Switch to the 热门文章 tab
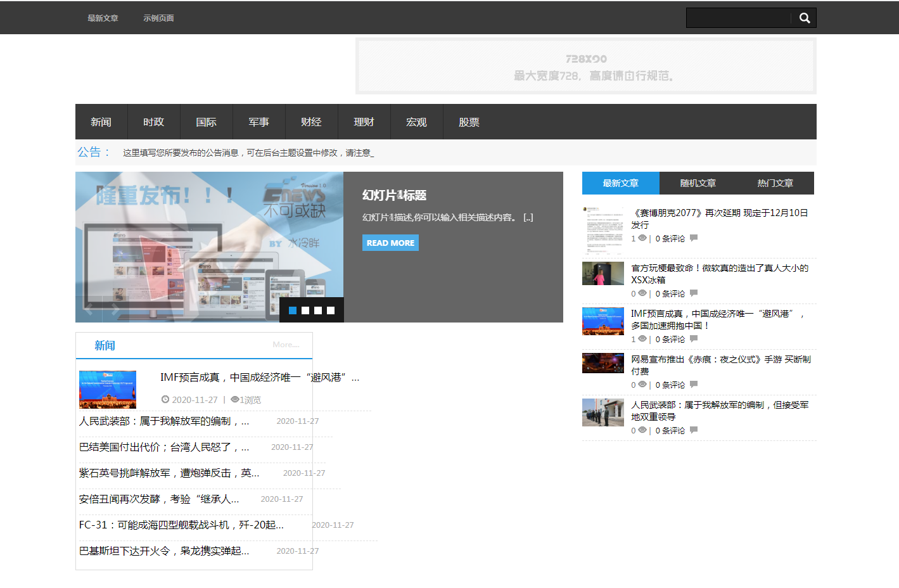This screenshot has height=588, width=899. 775,183
